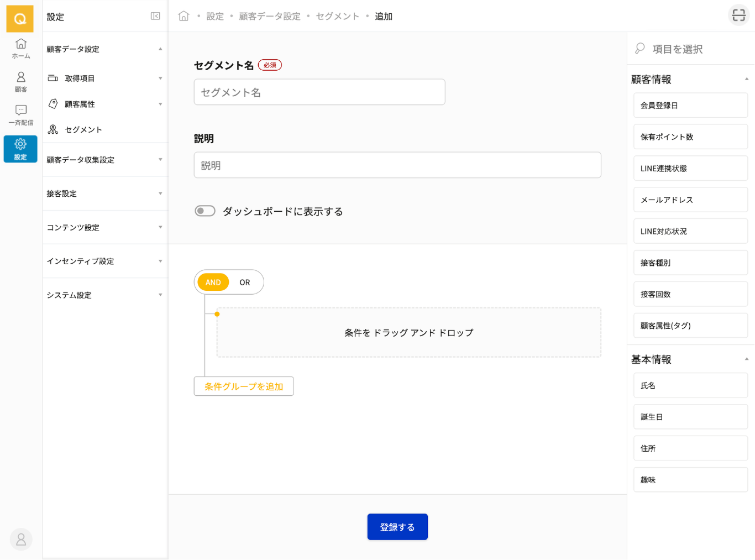Collapse the 基本情報 group in right panel

coord(746,359)
